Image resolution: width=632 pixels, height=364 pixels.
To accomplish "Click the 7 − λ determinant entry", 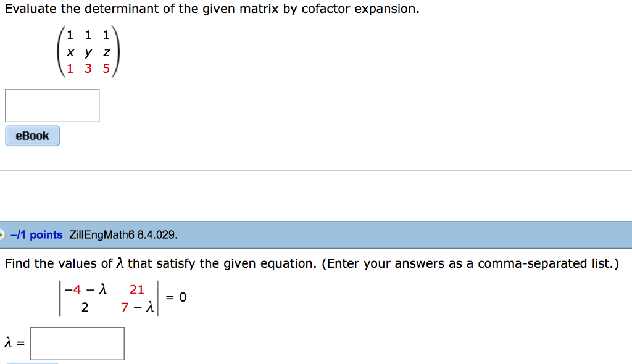I will (x=137, y=307).
